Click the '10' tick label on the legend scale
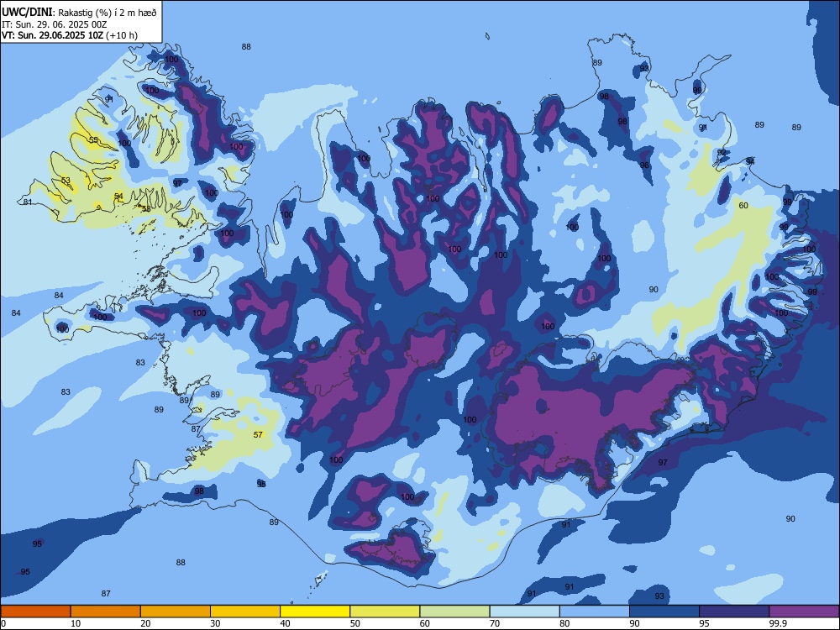Screen dimensions: 840x630 (x=76, y=623)
